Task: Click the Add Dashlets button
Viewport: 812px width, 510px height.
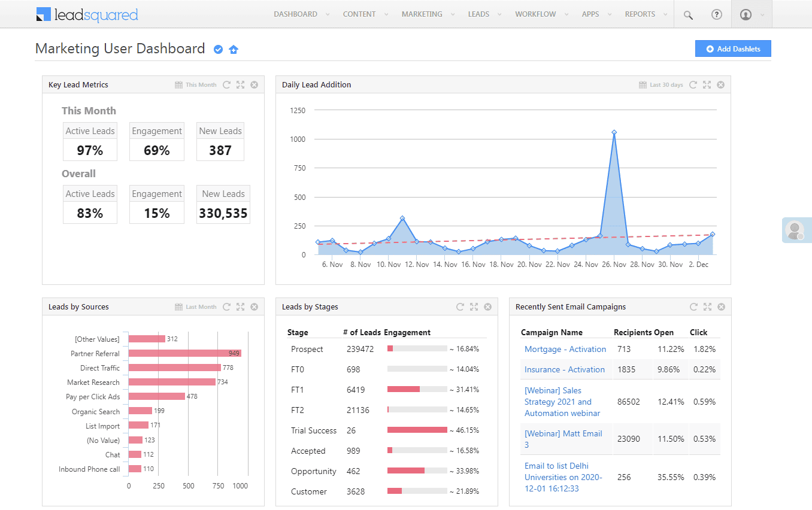Action: coord(733,49)
